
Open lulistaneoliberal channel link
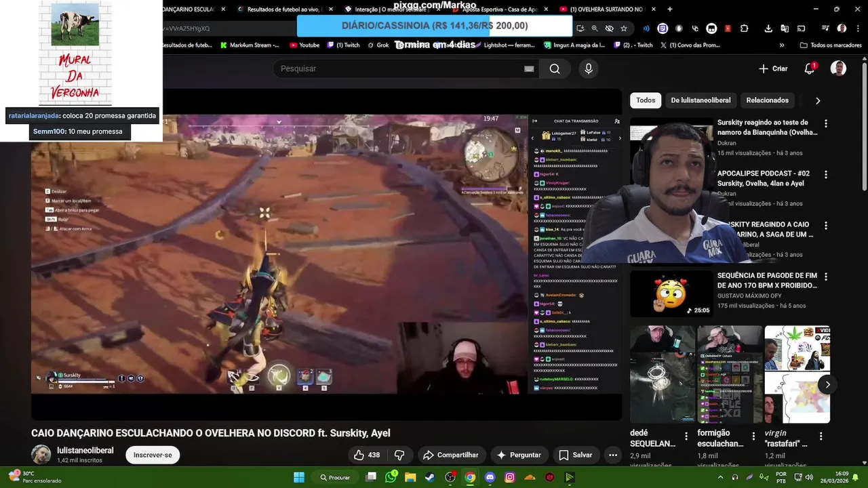[x=85, y=450]
